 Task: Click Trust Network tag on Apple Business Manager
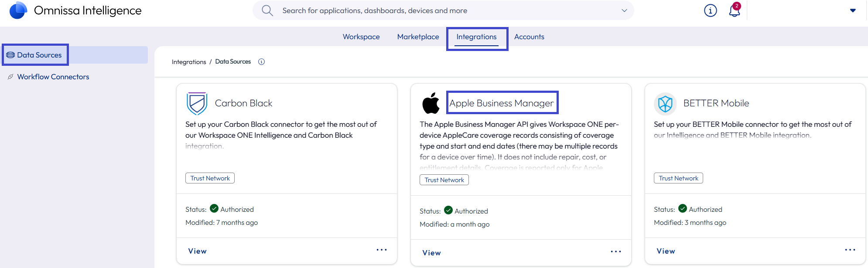(444, 180)
